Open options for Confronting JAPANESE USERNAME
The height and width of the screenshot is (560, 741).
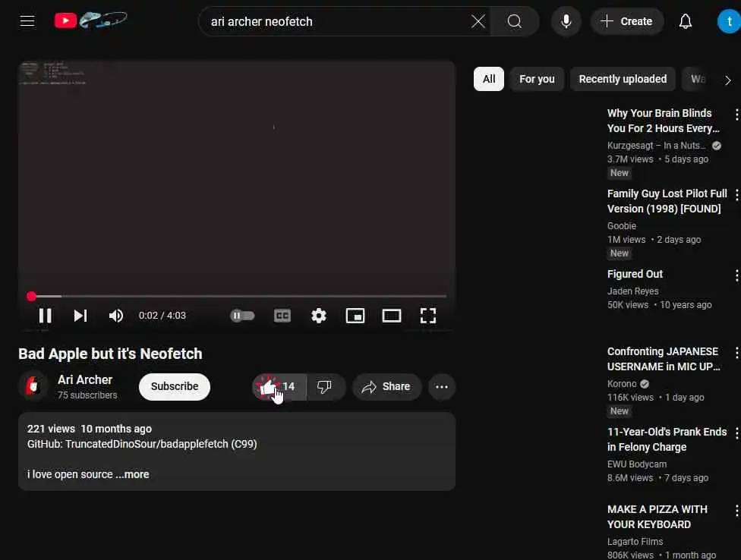coord(736,353)
